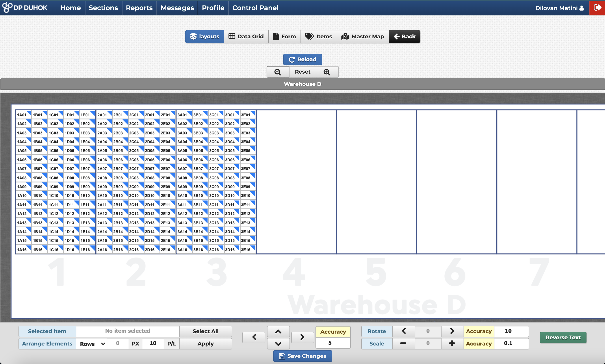Open the Control Panel menu
Screen dimensions: 605x364
(255, 8)
